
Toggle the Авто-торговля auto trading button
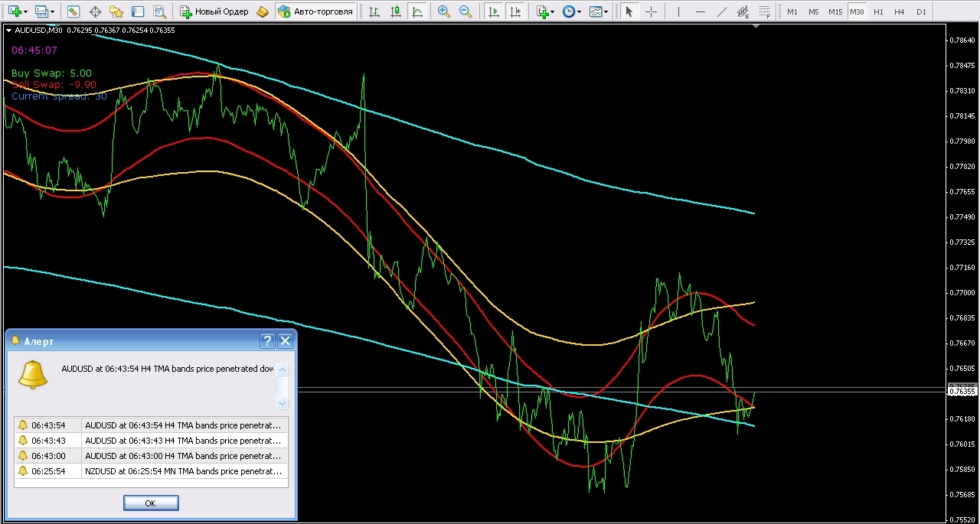315,11
